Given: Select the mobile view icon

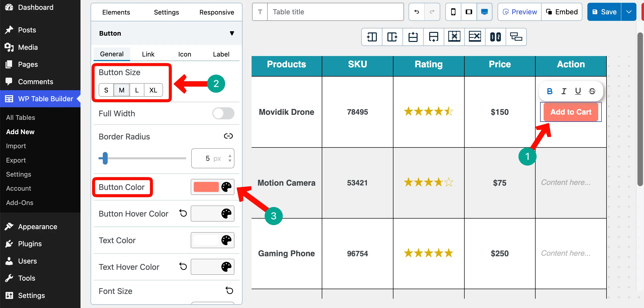Looking at the screenshot, I should coord(453,12).
